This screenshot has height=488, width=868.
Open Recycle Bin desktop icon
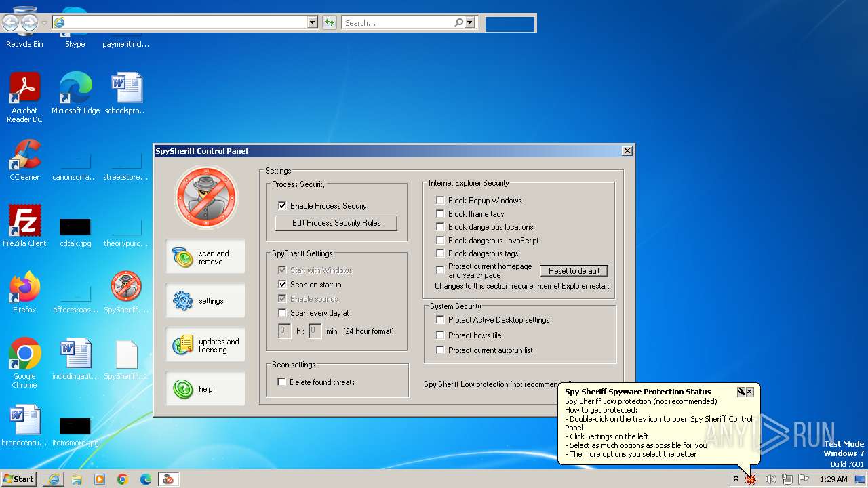(24, 27)
